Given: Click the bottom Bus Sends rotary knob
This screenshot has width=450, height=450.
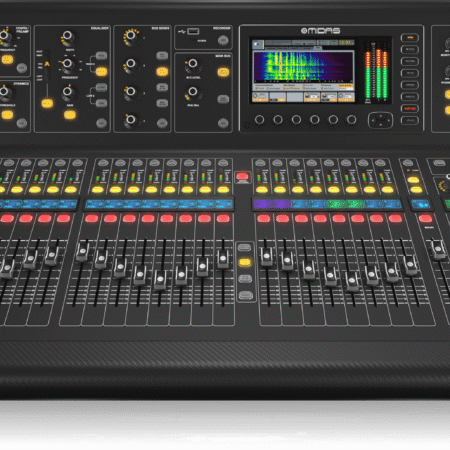Looking at the screenshot, I should pos(131,119).
